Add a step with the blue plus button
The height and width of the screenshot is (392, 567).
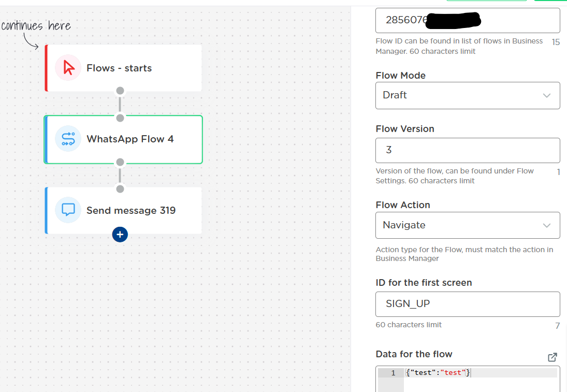pyautogui.click(x=120, y=235)
